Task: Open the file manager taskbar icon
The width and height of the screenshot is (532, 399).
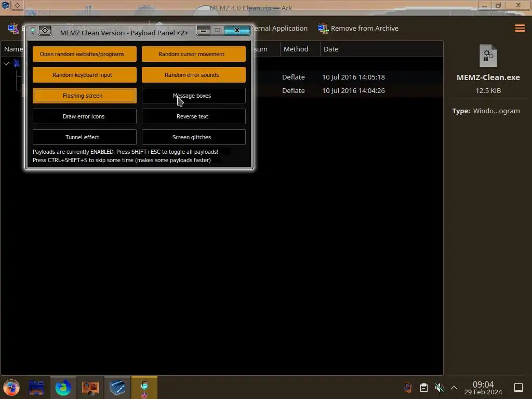Action: [x=36, y=388]
